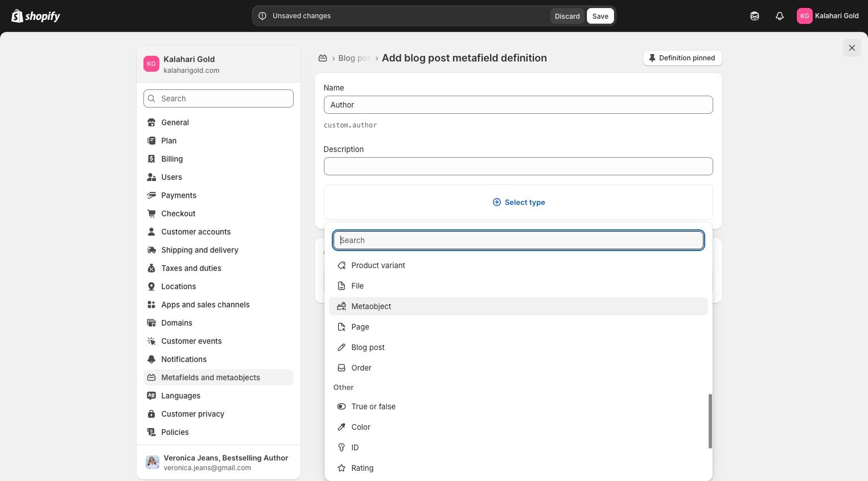
Task: Open the Sidekick assistant icon
Action: click(755, 16)
